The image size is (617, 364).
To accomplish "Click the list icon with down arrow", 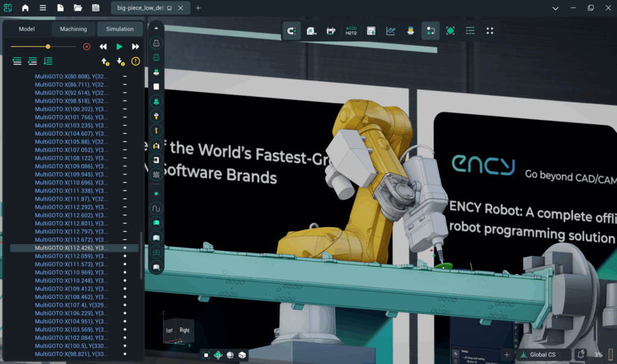I will point(48,61).
